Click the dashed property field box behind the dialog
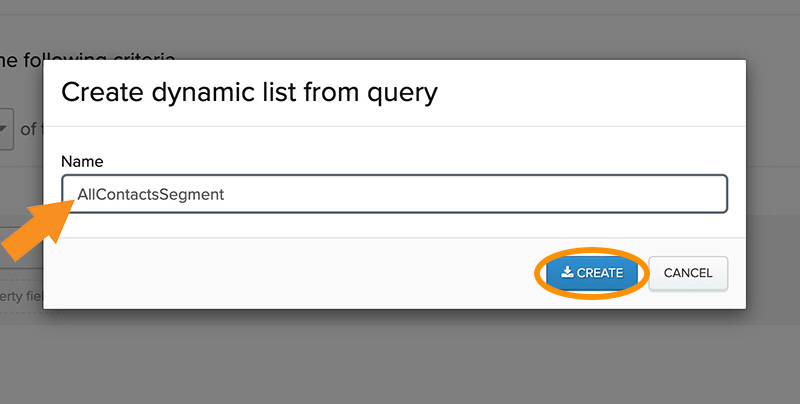Image resolution: width=800 pixels, height=404 pixels. pos(21,296)
